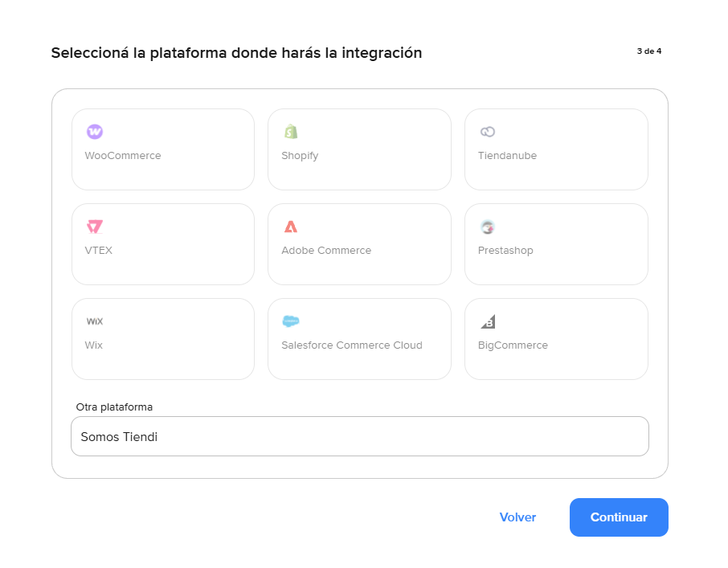
Task: Click the Adobe Commerce logo icon
Action: tap(291, 227)
